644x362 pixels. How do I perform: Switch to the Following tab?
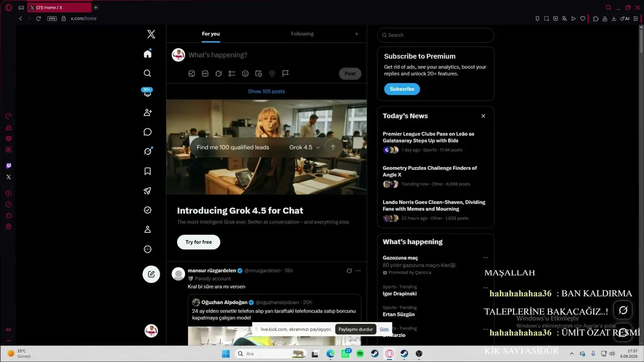[x=302, y=34]
